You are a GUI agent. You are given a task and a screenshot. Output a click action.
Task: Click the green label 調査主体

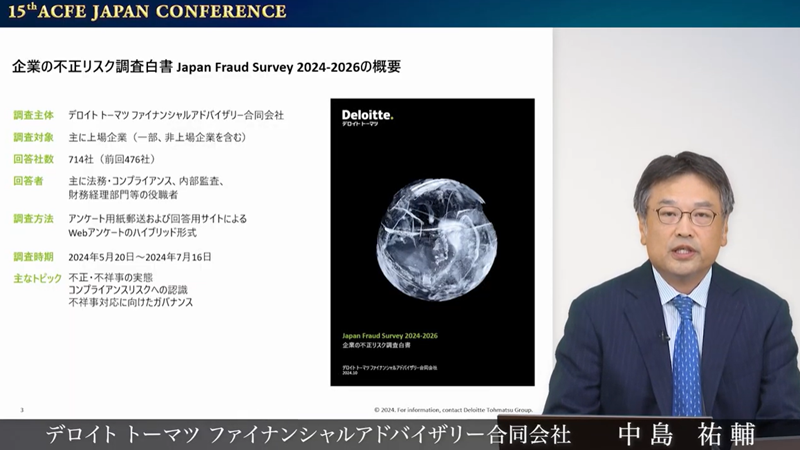(33, 115)
